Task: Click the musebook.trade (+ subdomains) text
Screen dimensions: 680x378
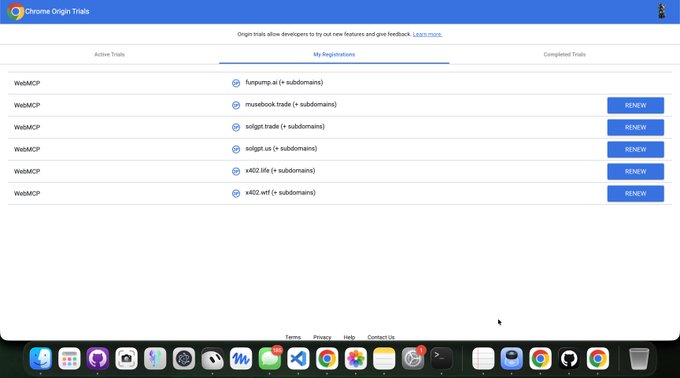Action: [x=291, y=104]
